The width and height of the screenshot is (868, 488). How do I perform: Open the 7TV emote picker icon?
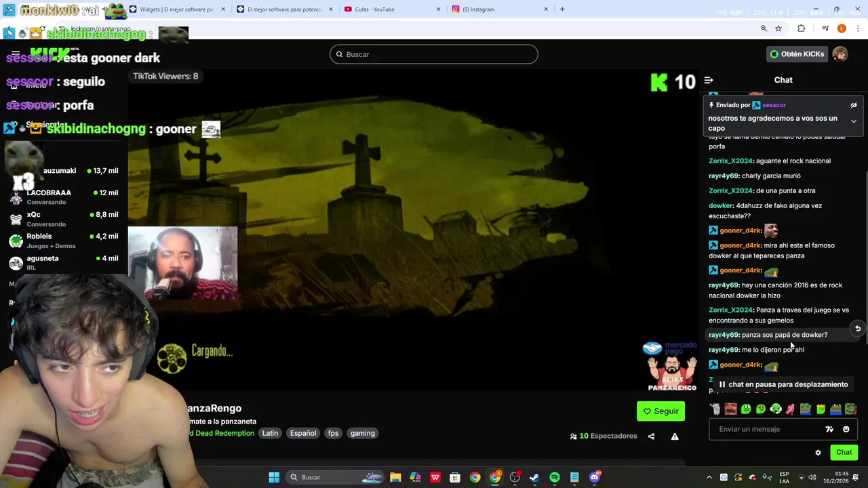pos(829,429)
